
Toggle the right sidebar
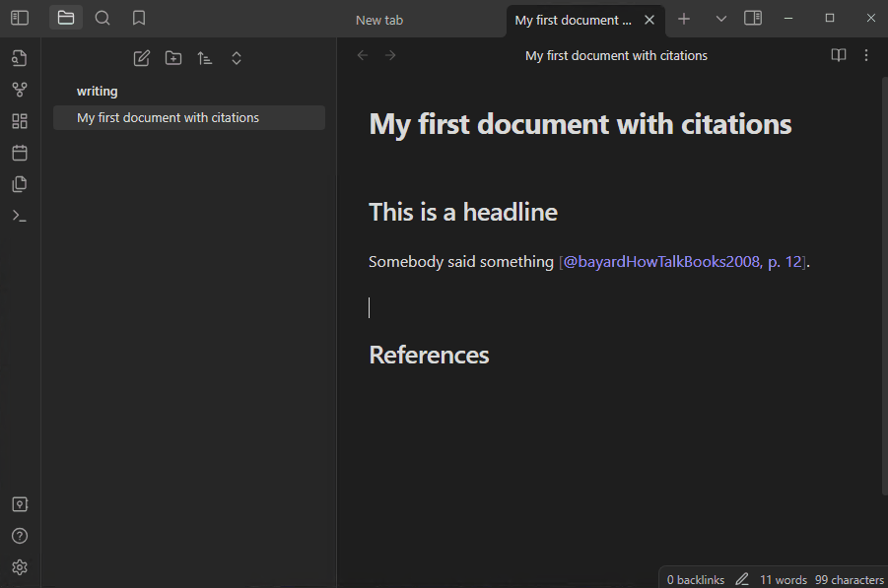pos(753,18)
